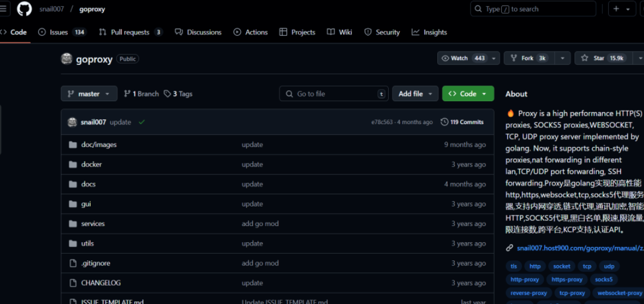Select the reverse-proxy topic tag
644x304 pixels.
tap(529, 293)
